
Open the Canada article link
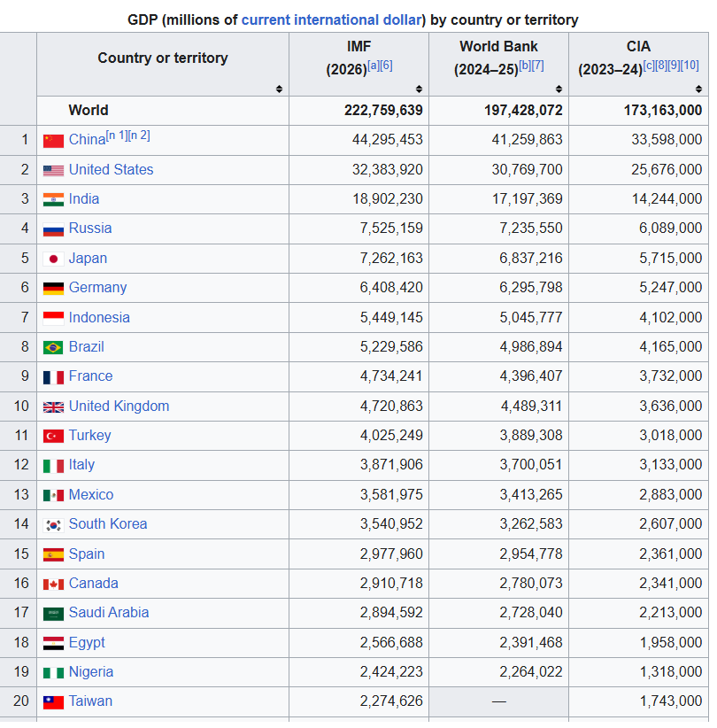[x=93, y=584]
